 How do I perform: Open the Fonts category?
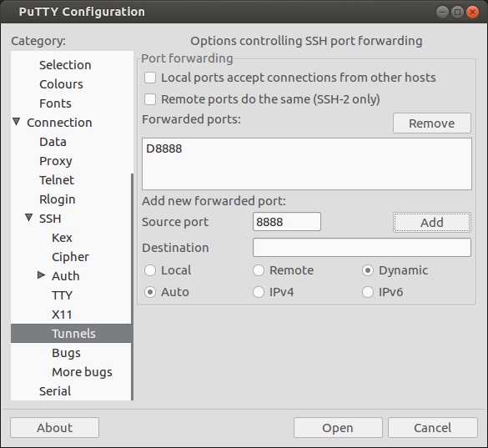tap(55, 103)
